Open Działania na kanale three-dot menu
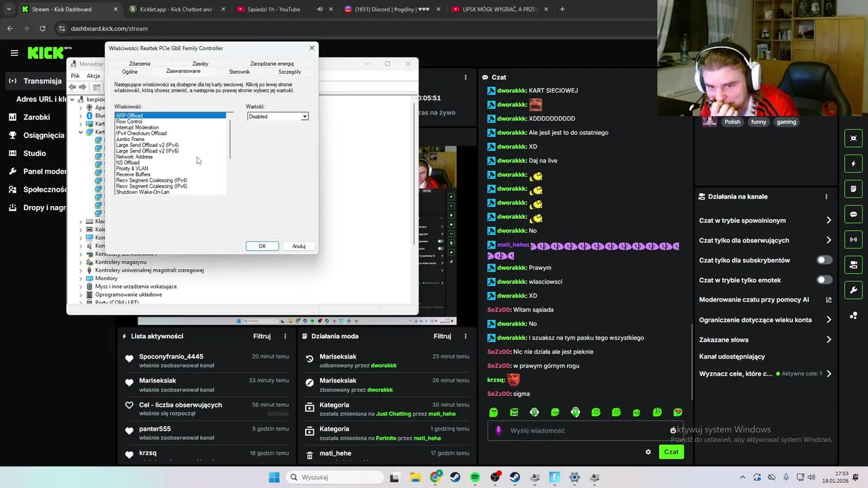The width and height of the screenshot is (868, 488). pyautogui.click(x=826, y=197)
